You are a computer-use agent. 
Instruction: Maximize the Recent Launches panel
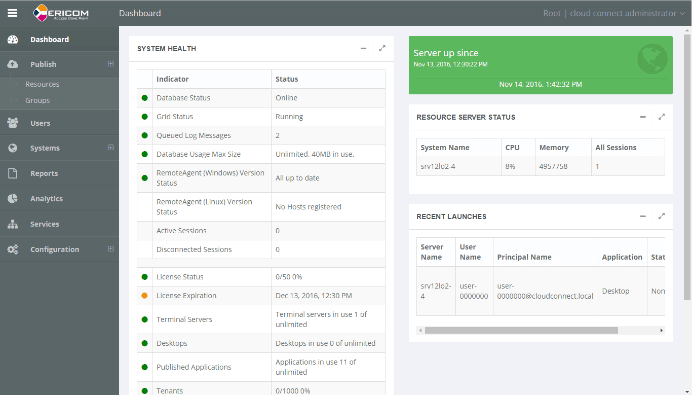point(662,216)
